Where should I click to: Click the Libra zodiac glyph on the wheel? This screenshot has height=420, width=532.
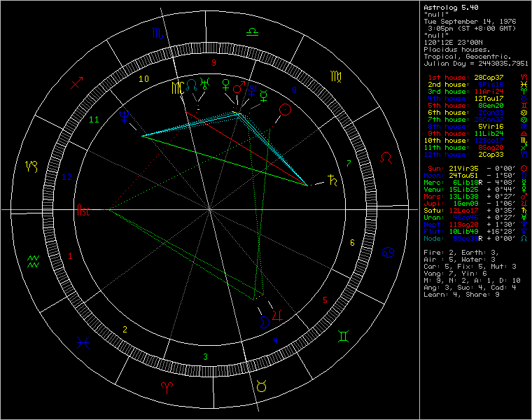tap(252, 32)
